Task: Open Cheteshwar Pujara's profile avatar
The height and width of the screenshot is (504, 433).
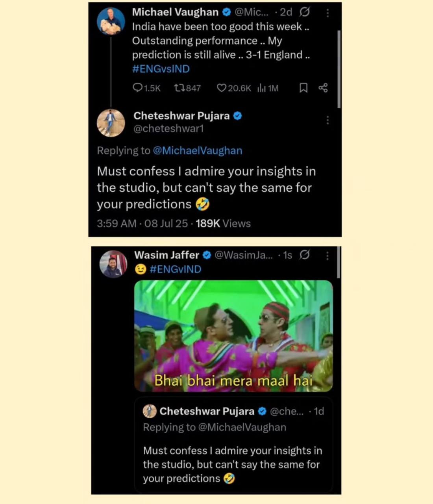Action: 111,123
